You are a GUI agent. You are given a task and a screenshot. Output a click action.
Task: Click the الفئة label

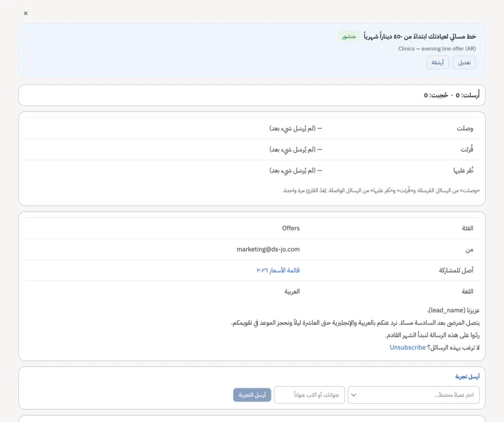468,228
